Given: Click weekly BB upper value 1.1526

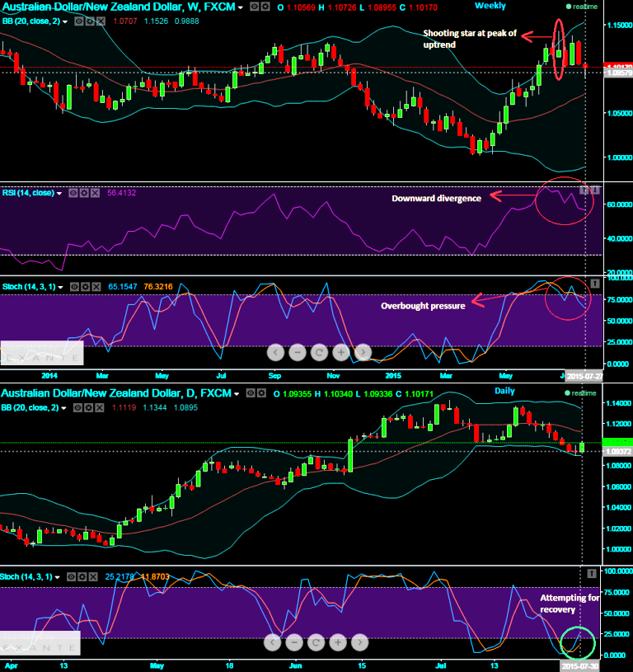Looking at the screenshot, I should (x=156, y=21).
